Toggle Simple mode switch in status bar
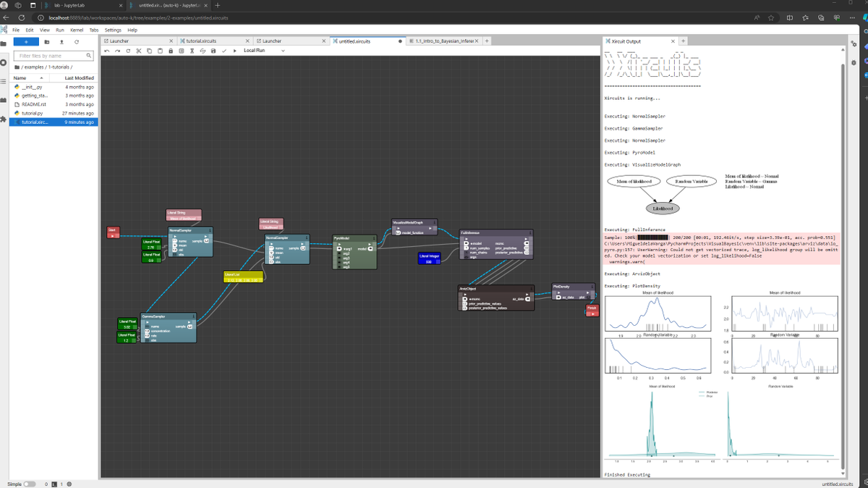868x488 pixels. [29, 484]
